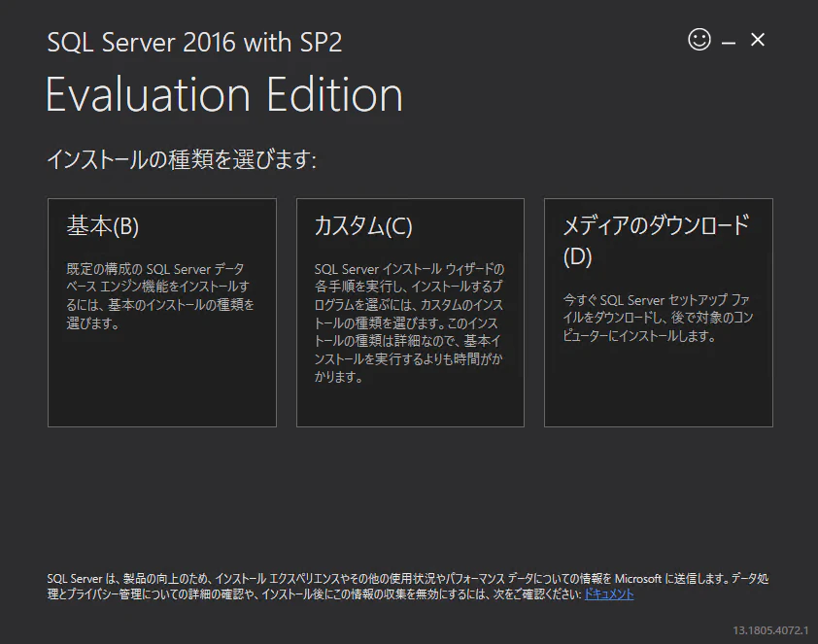Close the SQL Server installer window

click(758, 40)
